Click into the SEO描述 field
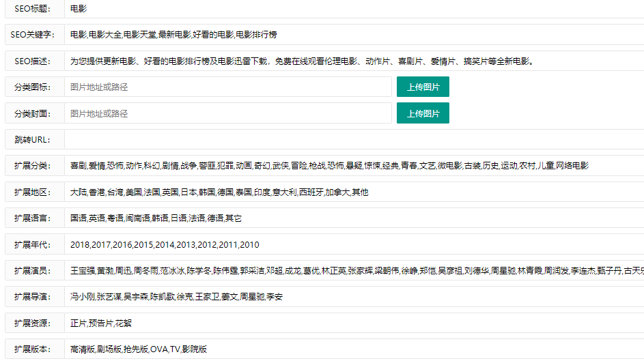 pyautogui.click(x=354, y=61)
